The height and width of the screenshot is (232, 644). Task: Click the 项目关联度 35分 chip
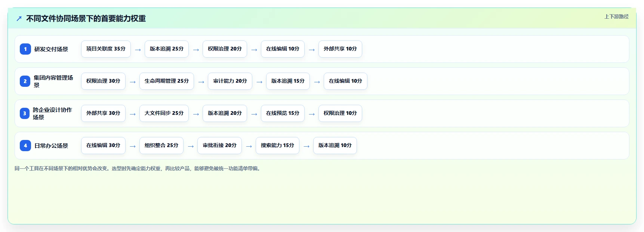[x=106, y=49]
